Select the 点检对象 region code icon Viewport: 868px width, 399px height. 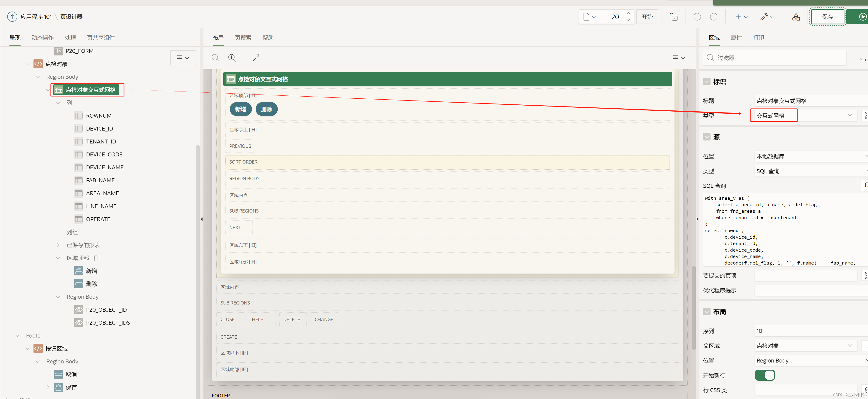pyautogui.click(x=38, y=64)
